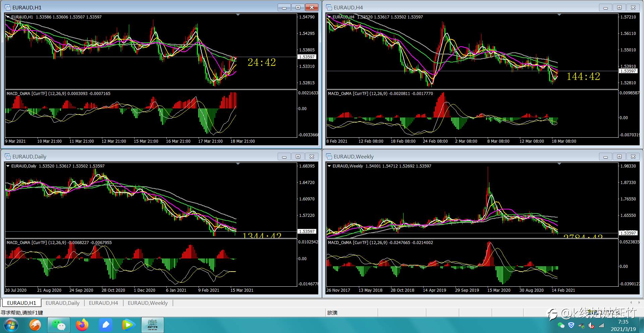The image size is (644, 333).
Task: Click the chart shift marker atop EURAUD,Weekly chart
Action: coord(559,164)
